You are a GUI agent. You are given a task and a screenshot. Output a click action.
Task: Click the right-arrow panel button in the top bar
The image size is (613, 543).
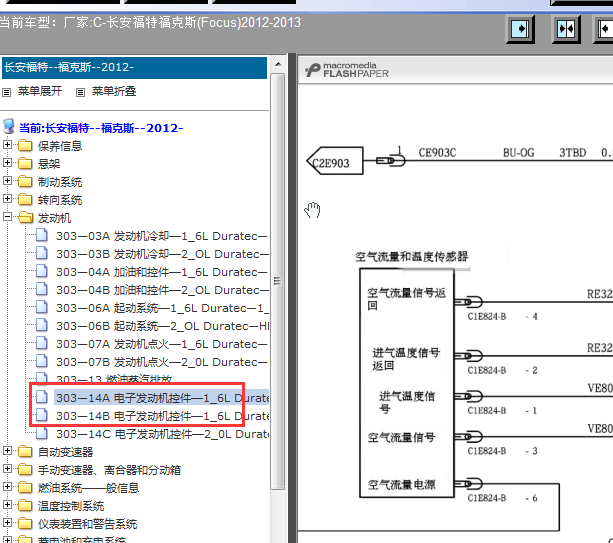pos(520,29)
